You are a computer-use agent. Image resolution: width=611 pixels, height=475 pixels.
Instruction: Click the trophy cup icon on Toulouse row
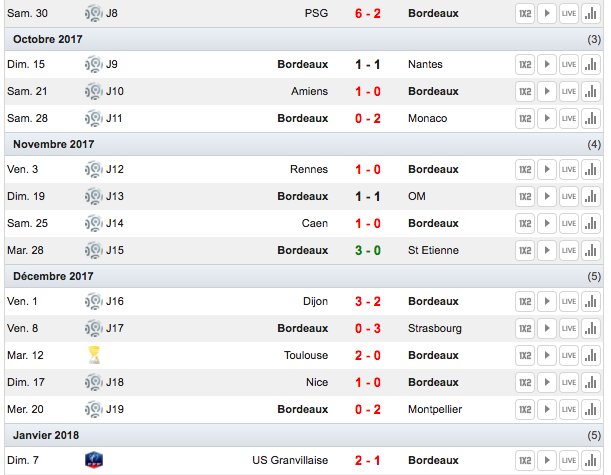(94, 355)
